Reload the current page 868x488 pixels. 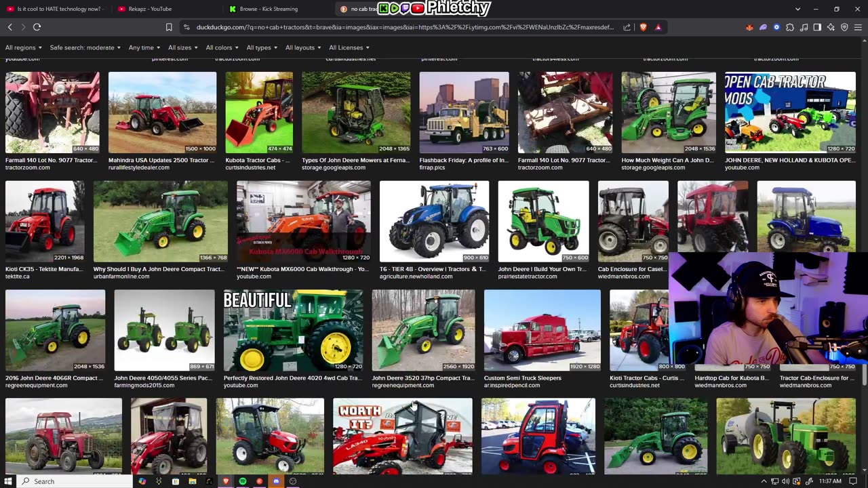(37, 27)
